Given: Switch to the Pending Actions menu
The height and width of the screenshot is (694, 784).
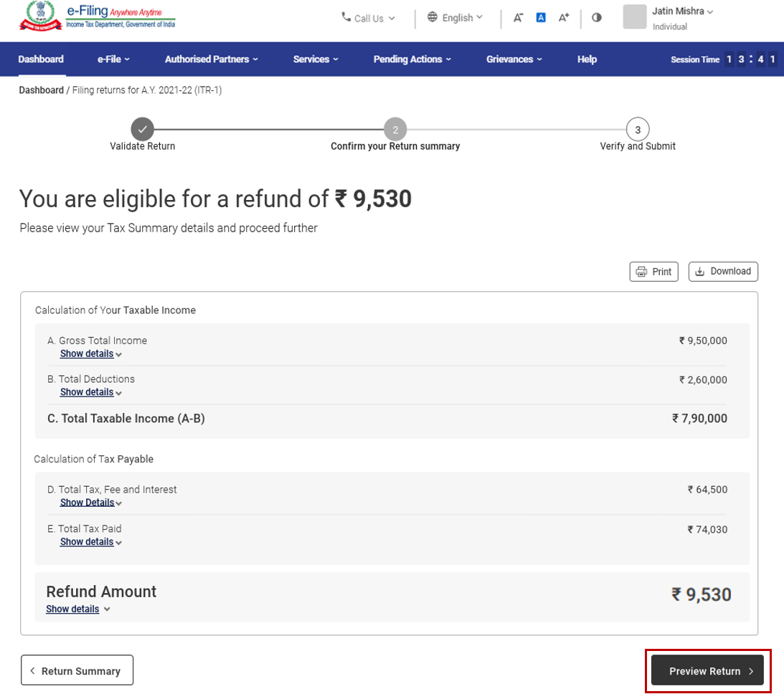Looking at the screenshot, I should [x=412, y=60].
